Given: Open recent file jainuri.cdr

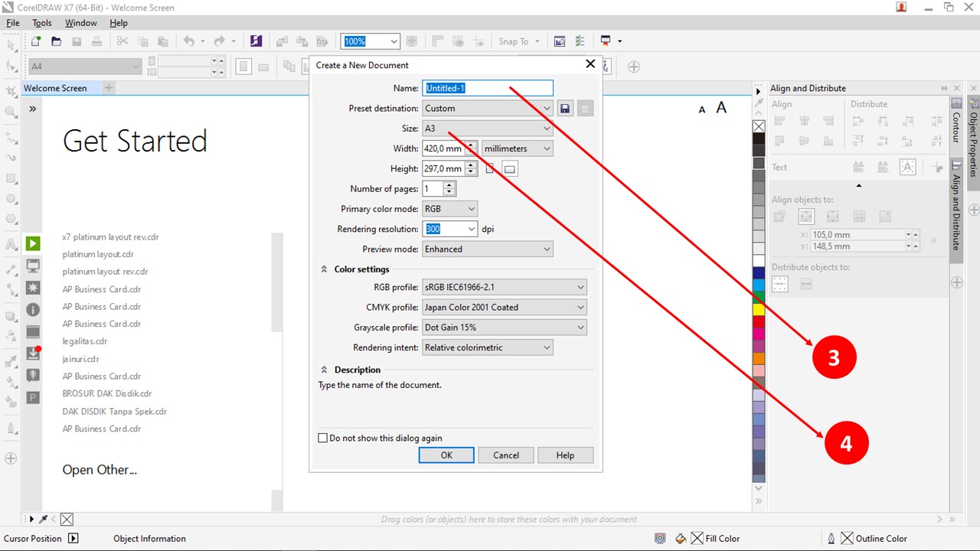Looking at the screenshot, I should [x=80, y=359].
